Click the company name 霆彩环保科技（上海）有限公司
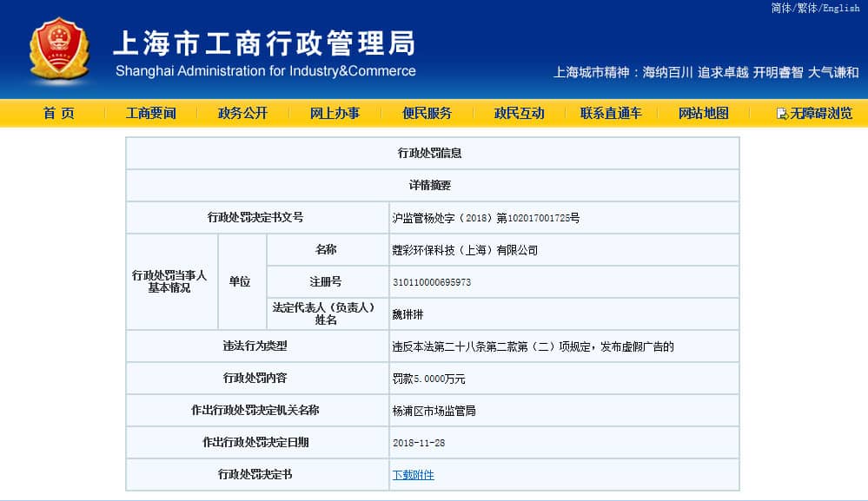Image resolution: width=868 pixels, height=501 pixels. tap(465, 250)
